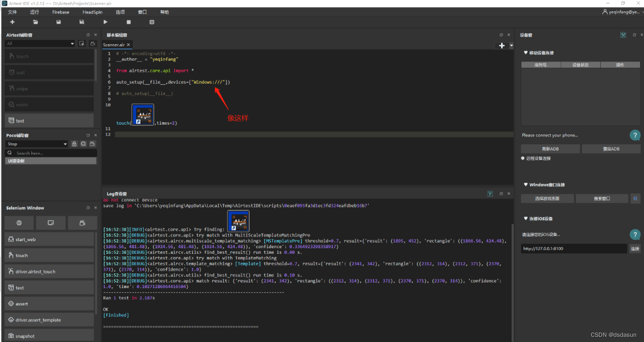Click the Poco Search here input field
644x342 pixels.
[x=51, y=153]
